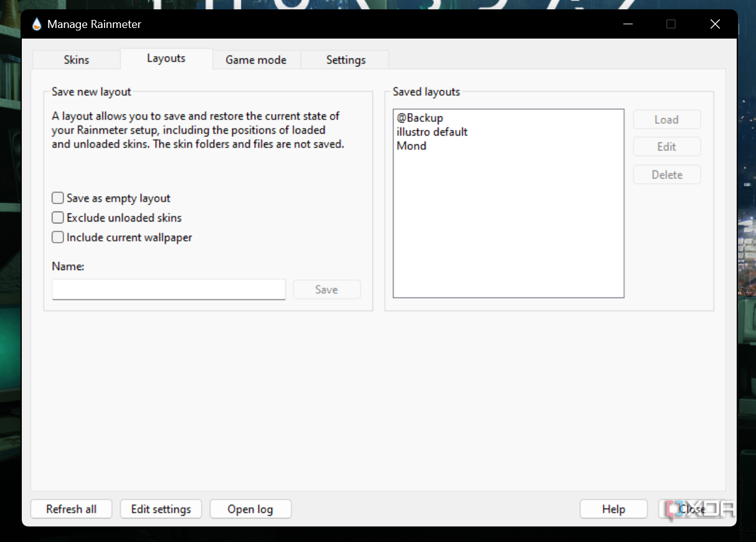Pick the Mond layout from the list

point(412,146)
